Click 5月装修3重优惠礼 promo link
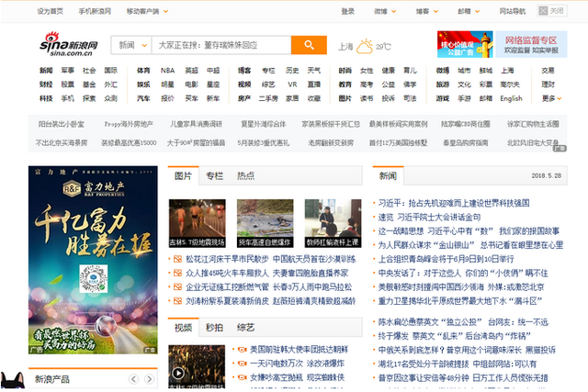The image size is (588, 392). tap(264, 143)
